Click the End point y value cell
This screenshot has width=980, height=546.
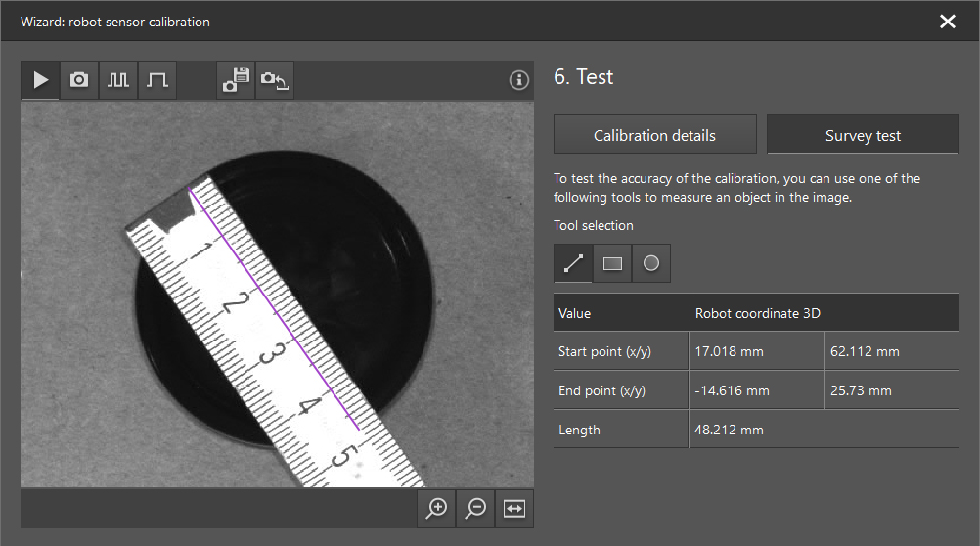[861, 390]
